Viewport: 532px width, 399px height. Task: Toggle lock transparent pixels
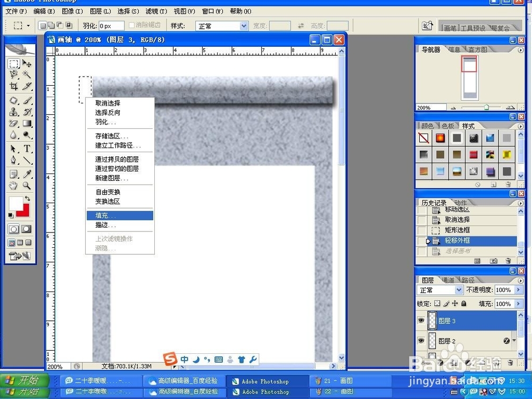pyautogui.click(x=437, y=303)
